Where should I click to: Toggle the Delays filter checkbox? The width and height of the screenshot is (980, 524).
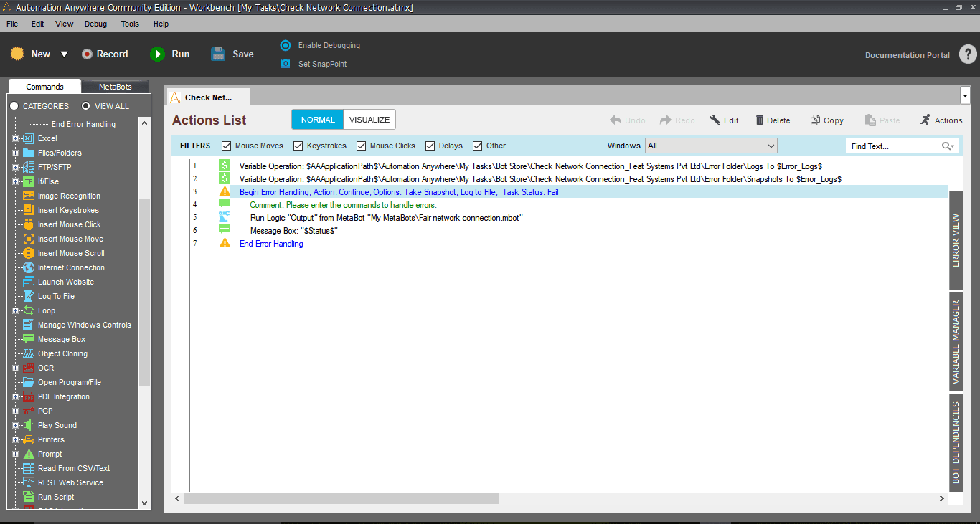(430, 146)
